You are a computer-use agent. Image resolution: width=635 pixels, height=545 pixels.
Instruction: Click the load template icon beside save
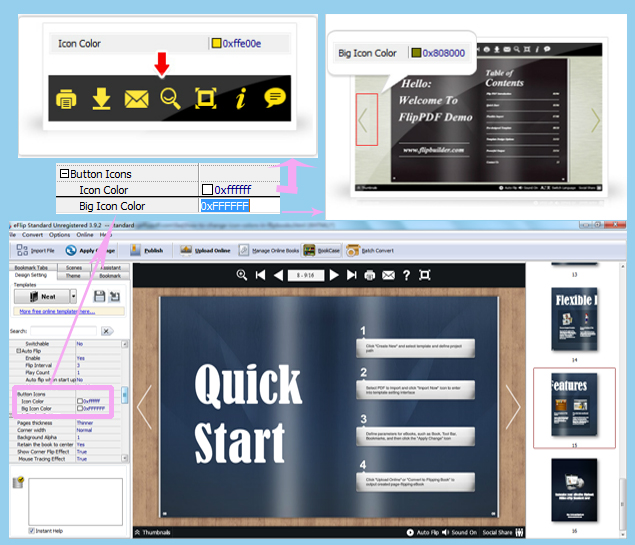tap(115, 296)
